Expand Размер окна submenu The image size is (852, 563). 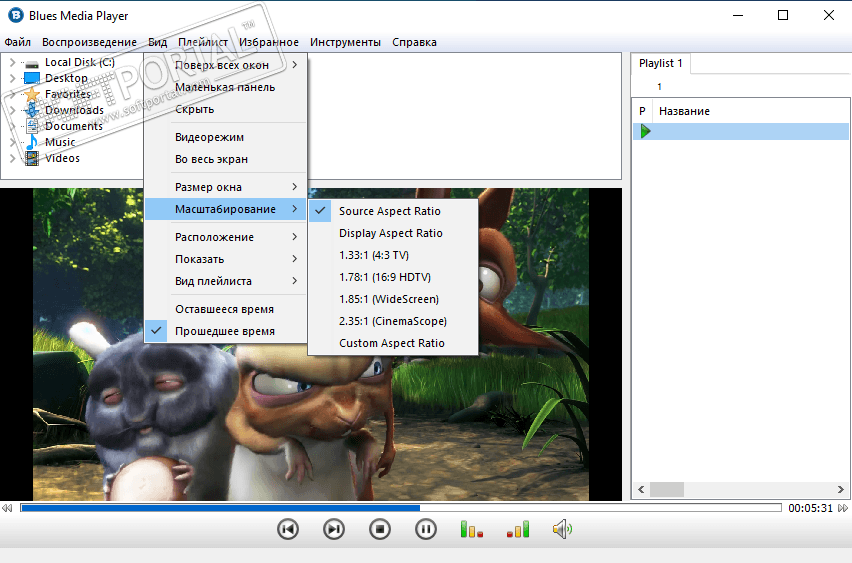pyautogui.click(x=225, y=187)
